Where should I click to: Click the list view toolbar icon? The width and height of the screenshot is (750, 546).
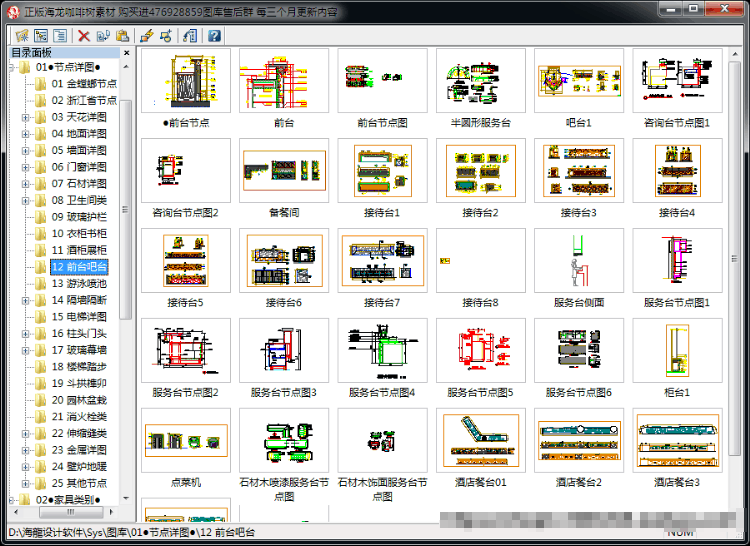point(60,35)
